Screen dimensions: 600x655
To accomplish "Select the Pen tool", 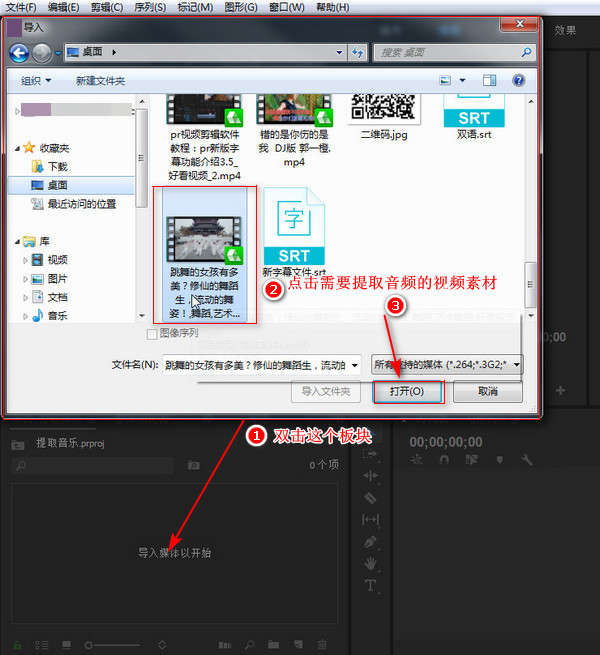I will 371,542.
